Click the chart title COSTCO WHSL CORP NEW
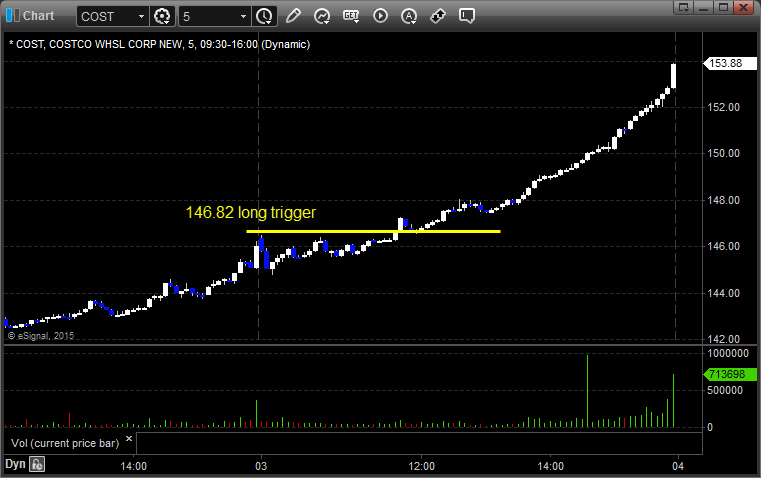 (x=116, y=45)
